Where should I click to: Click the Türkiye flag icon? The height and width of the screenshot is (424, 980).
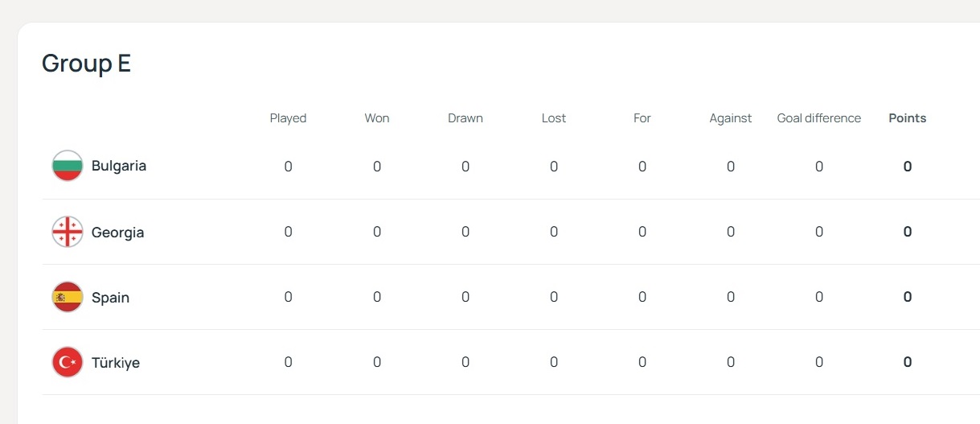tap(68, 362)
